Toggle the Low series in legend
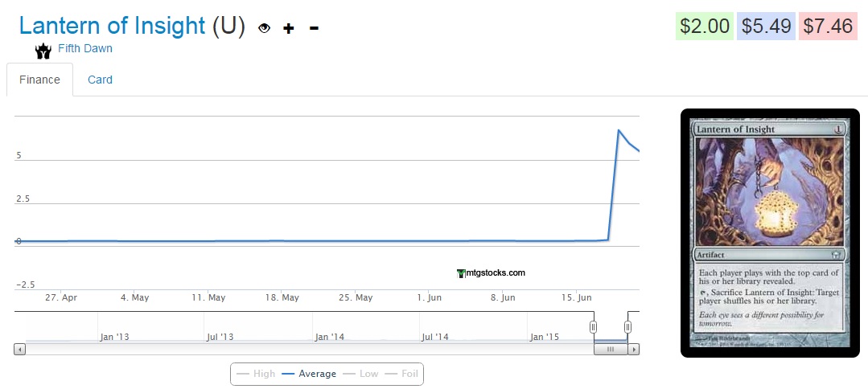868x389 pixels. [x=361, y=374]
